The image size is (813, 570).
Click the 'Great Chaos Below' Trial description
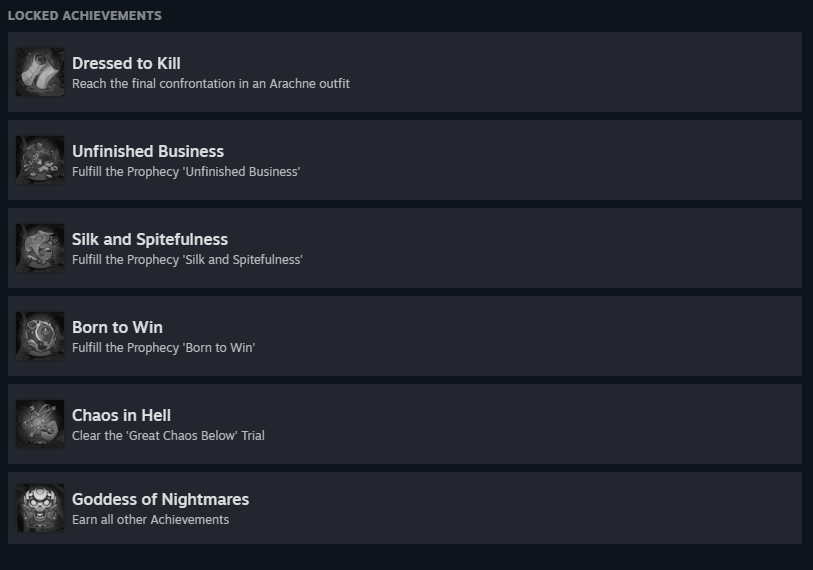coord(168,436)
